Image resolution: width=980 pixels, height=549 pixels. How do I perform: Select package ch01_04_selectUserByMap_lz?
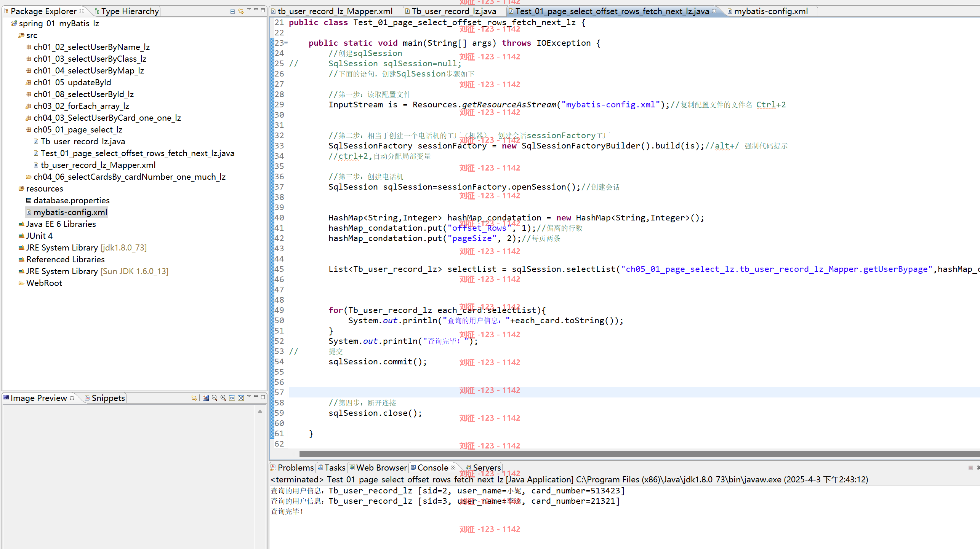(85, 71)
